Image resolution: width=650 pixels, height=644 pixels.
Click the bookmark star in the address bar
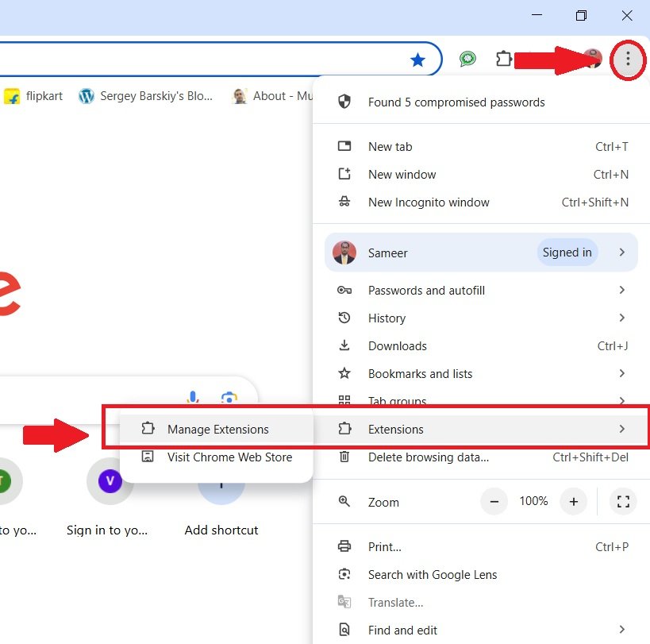tap(416, 58)
